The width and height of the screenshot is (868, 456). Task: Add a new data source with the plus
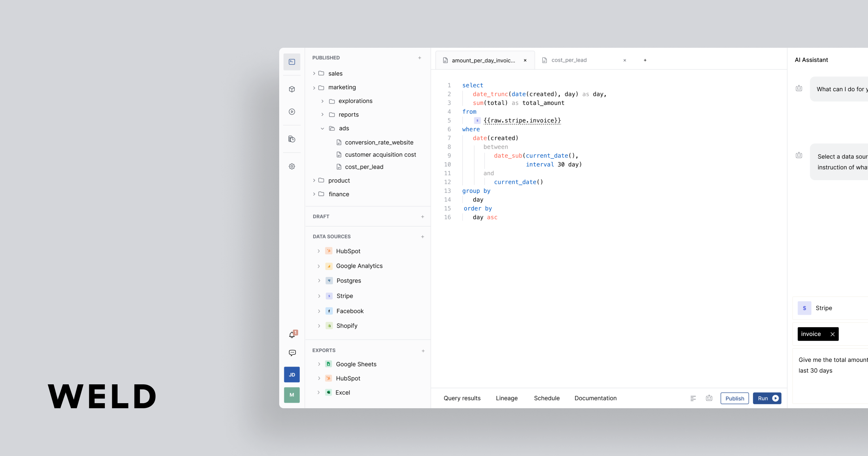tap(422, 236)
